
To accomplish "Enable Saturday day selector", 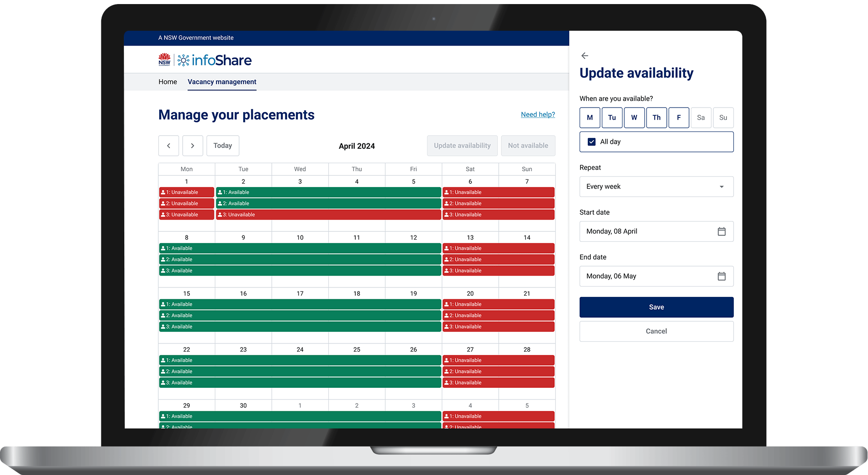I will (x=701, y=118).
